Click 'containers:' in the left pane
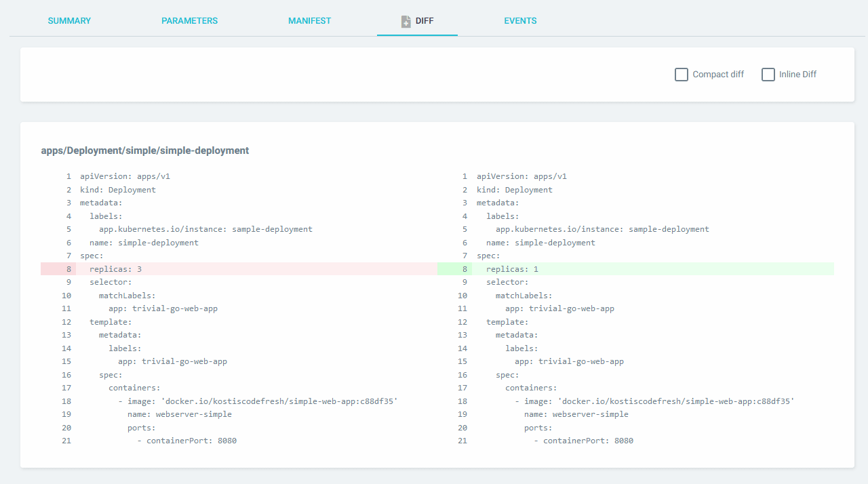This screenshot has height=484, width=868. tap(134, 388)
